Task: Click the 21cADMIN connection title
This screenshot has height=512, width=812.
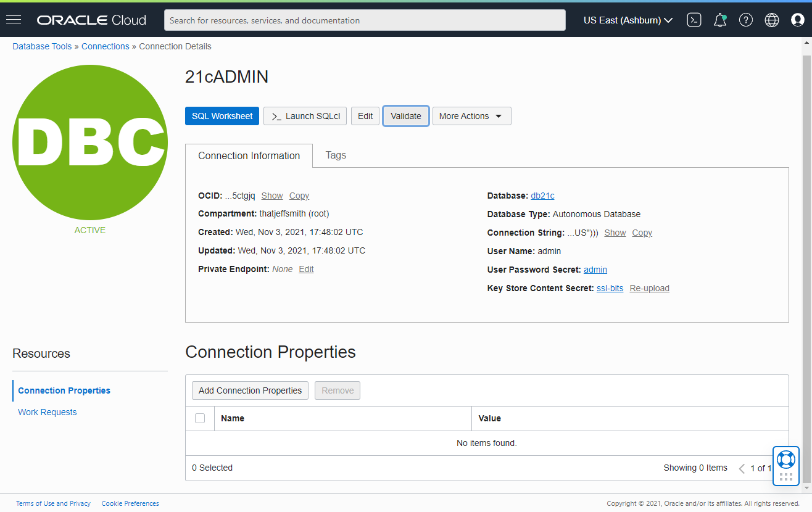Action: point(226,76)
